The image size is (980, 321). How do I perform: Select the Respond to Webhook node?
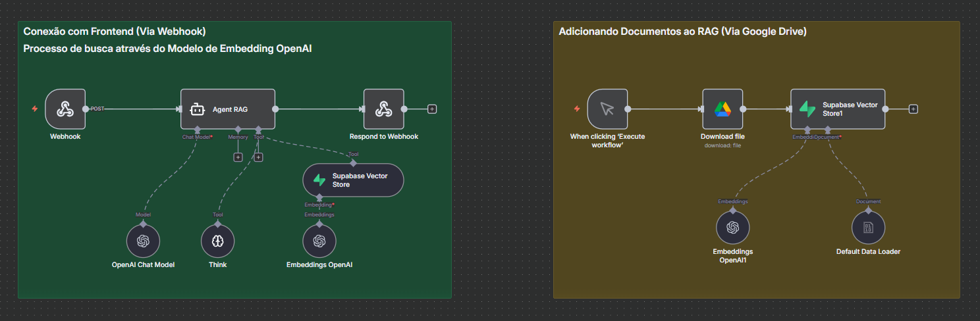[x=384, y=109]
